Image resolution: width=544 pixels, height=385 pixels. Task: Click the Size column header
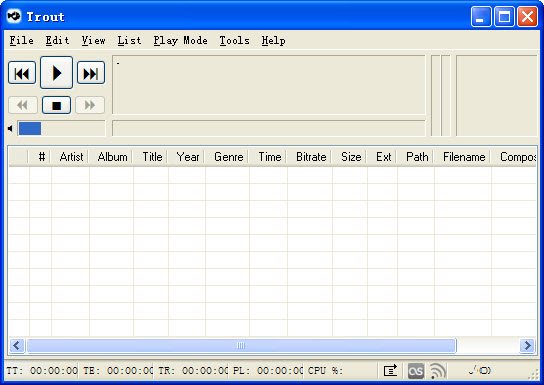click(x=350, y=157)
